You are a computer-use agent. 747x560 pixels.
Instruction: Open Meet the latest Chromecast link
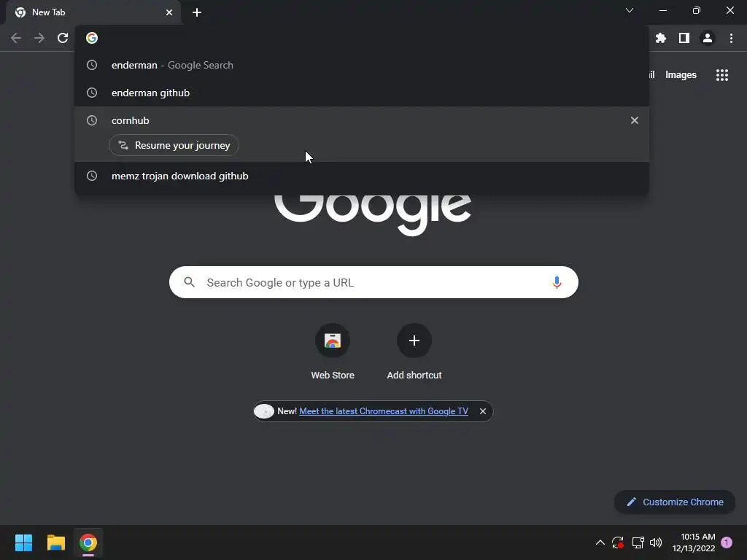(x=384, y=411)
